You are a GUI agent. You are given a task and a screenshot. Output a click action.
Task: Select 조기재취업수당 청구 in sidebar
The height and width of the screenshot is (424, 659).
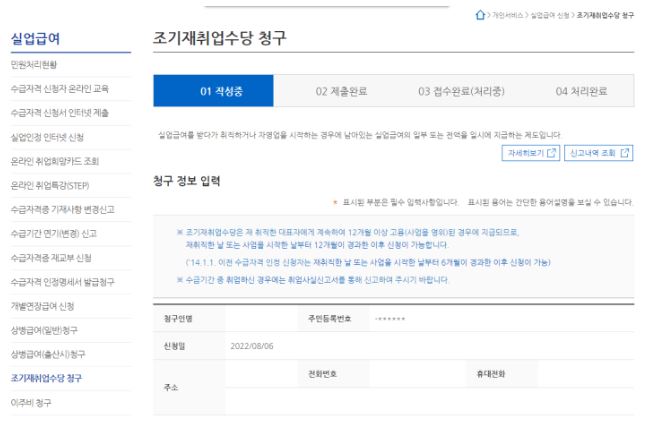pyautogui.click(x=46, y=378)
